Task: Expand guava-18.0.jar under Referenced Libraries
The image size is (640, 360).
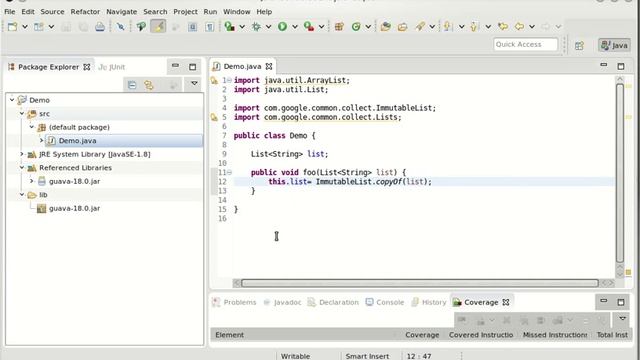Action: pyautogui.click(x=31, y=181)
